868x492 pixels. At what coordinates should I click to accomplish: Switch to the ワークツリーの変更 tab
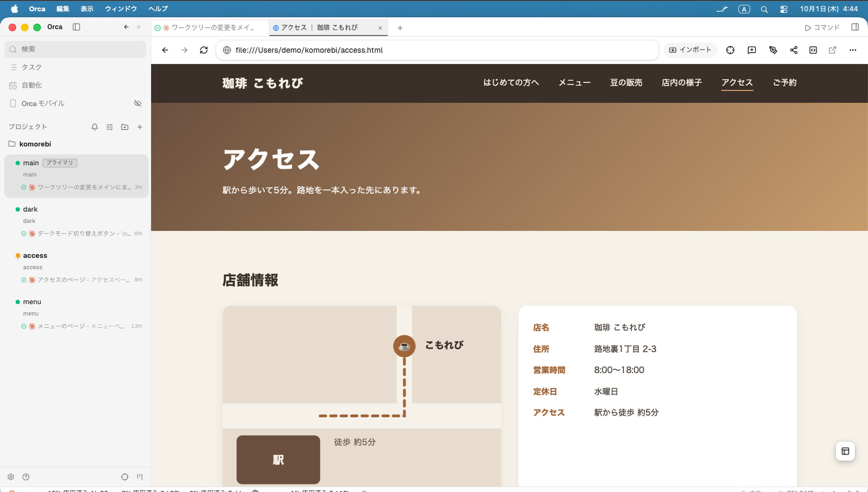pos(209,28)
